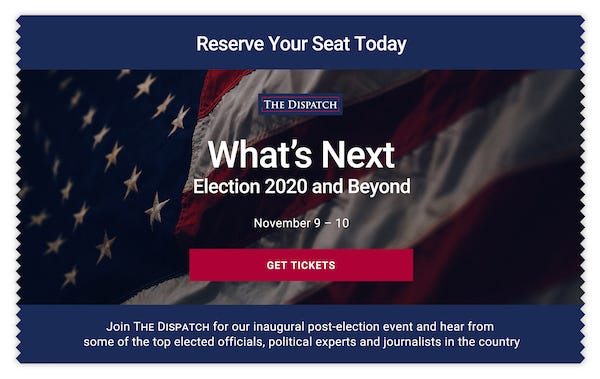Click the top star beside the red stripe

[145, 86]
